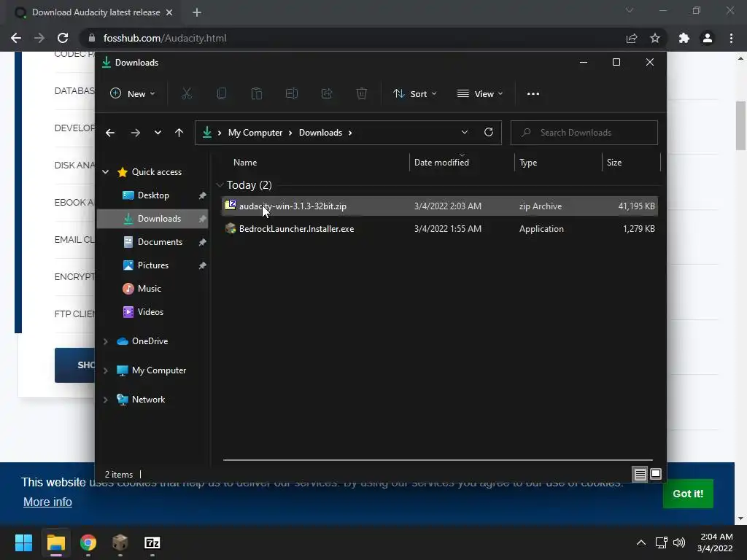Open Chrome from the taskbar
Viewport: 747px width, 560px height.
(88, 542)
